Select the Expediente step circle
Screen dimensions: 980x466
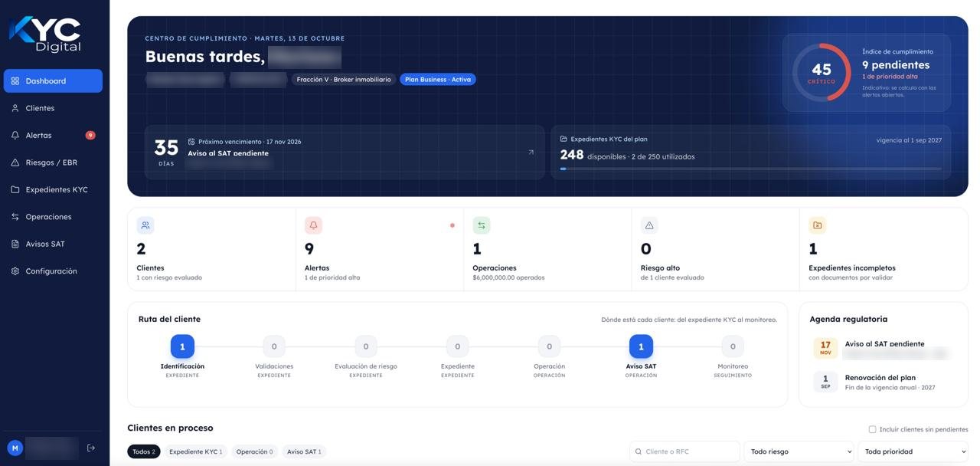pos(458,346)
